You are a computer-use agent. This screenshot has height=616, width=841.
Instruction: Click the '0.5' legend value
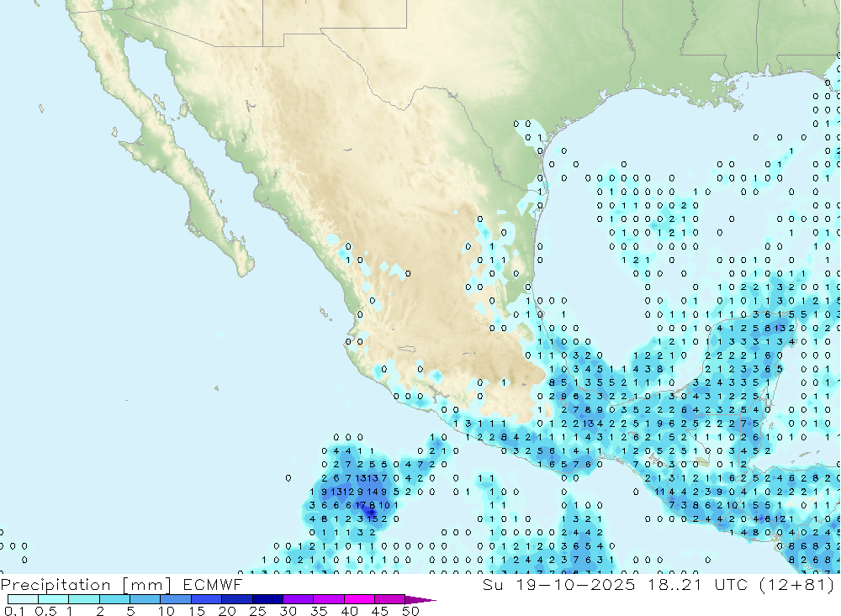pos(45,611)
